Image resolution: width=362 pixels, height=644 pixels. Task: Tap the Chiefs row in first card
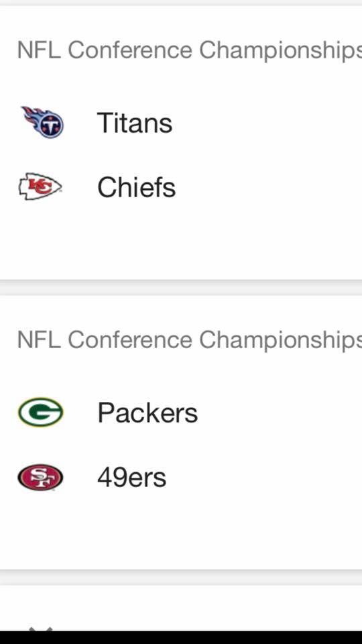coord(181,187)
